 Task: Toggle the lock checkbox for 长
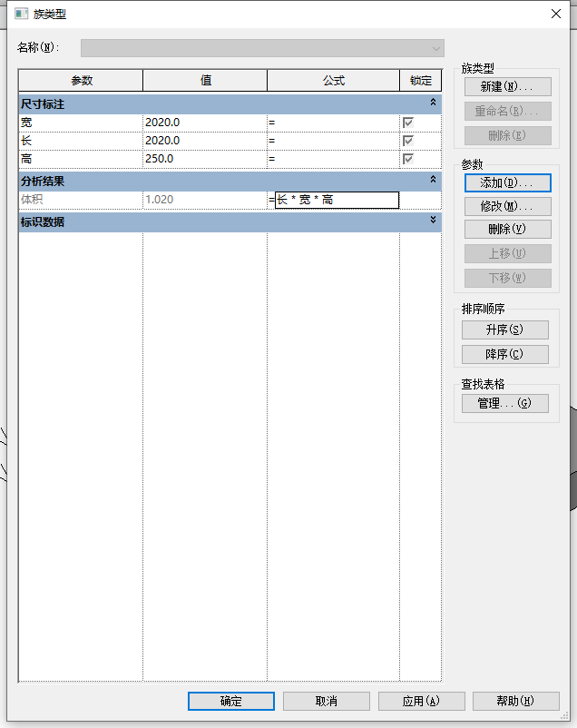tap(408, 141)
